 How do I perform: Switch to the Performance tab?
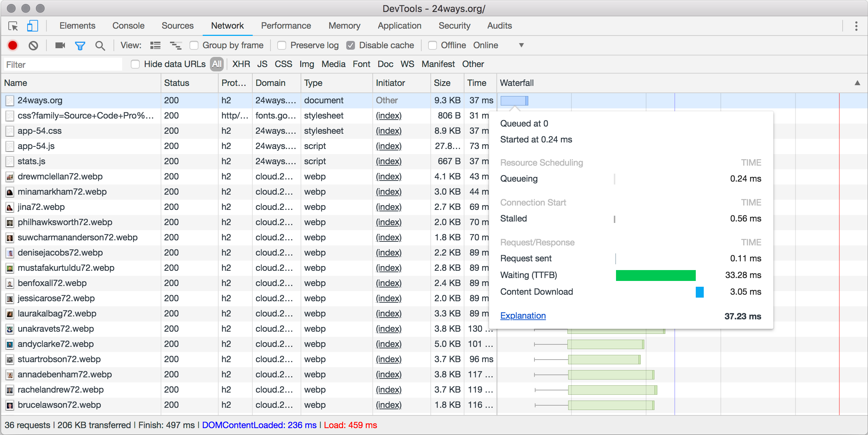tap(286, 26)
